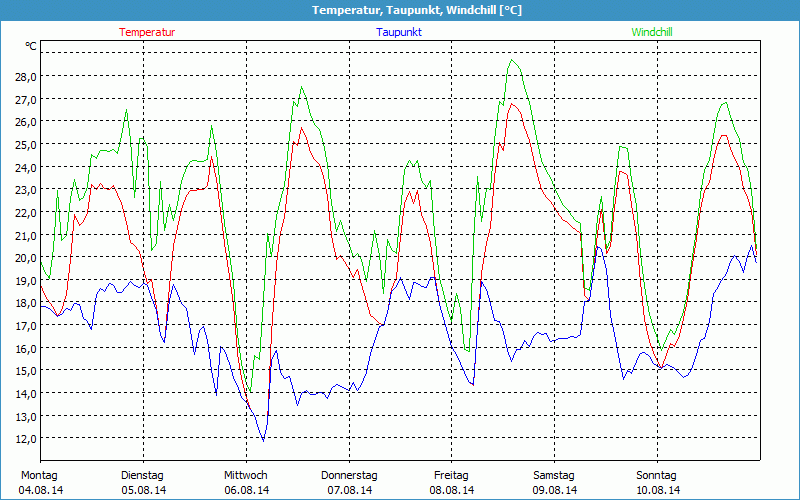Viewport: 800px width, 500px height.
Task: Click the green Windchill legend label
Action: (652, 32)
